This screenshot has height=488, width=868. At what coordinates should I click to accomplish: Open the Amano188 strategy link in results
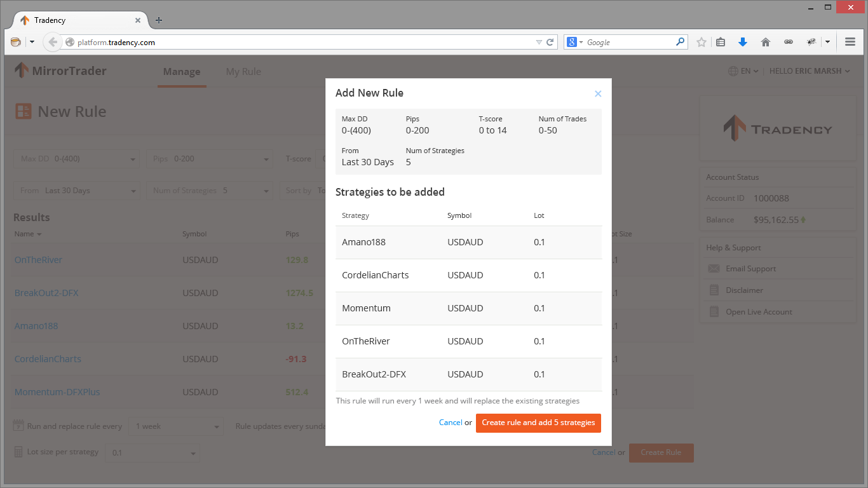(x=36, y=326)
